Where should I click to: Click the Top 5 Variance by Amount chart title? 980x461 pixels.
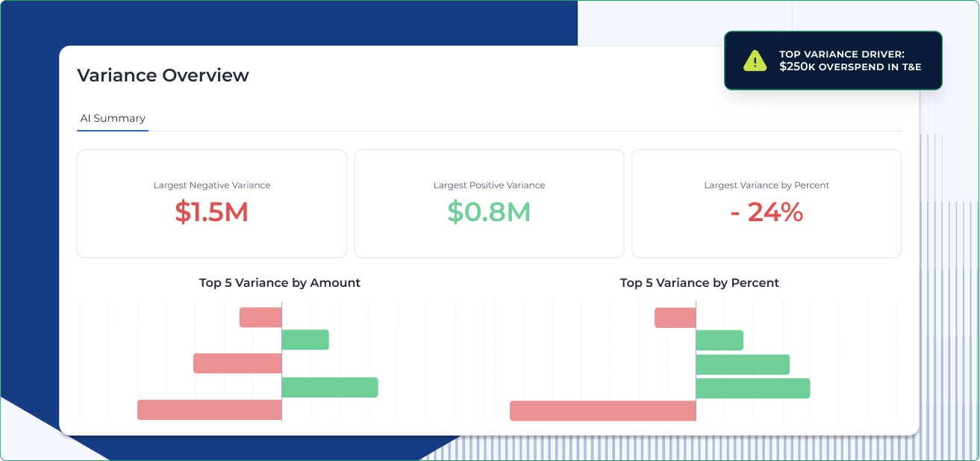(280, 283)
